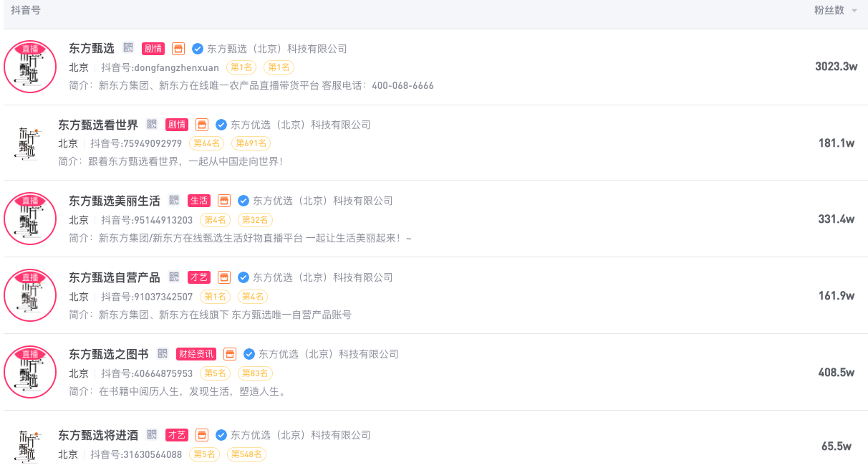Click 财经资讯 category tag
Screen dimensions: 868x473
tap(196, 354)
